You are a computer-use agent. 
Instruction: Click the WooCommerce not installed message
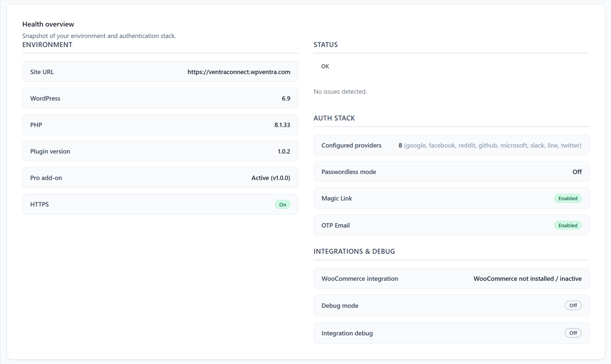[x=527, y=279]
